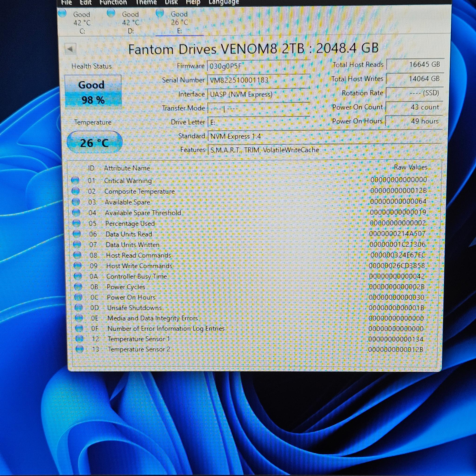The image size is (476, 476).
Task: Click raw value 00000000000042
Action: tap(397, 276)
